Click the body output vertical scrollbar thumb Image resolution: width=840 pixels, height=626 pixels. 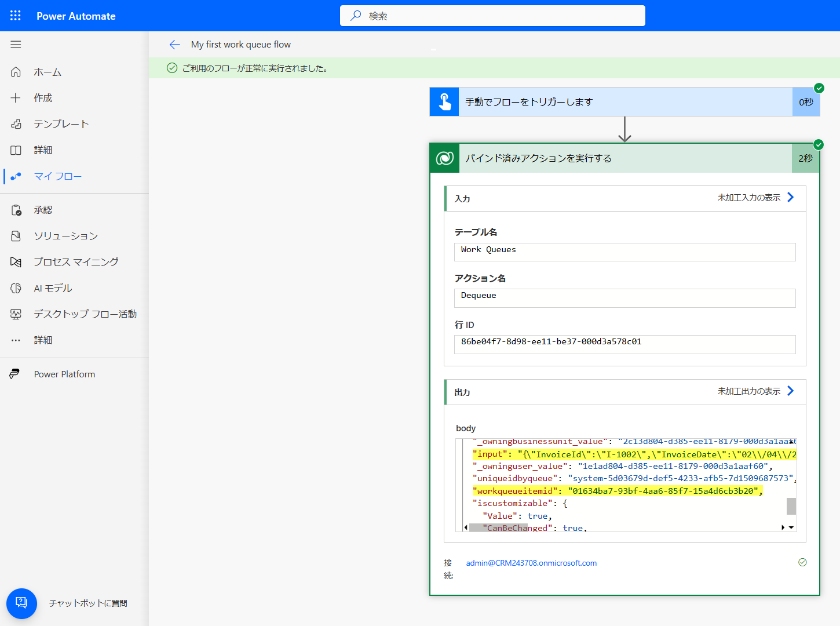pyautogui.click(x=791, y=506)
